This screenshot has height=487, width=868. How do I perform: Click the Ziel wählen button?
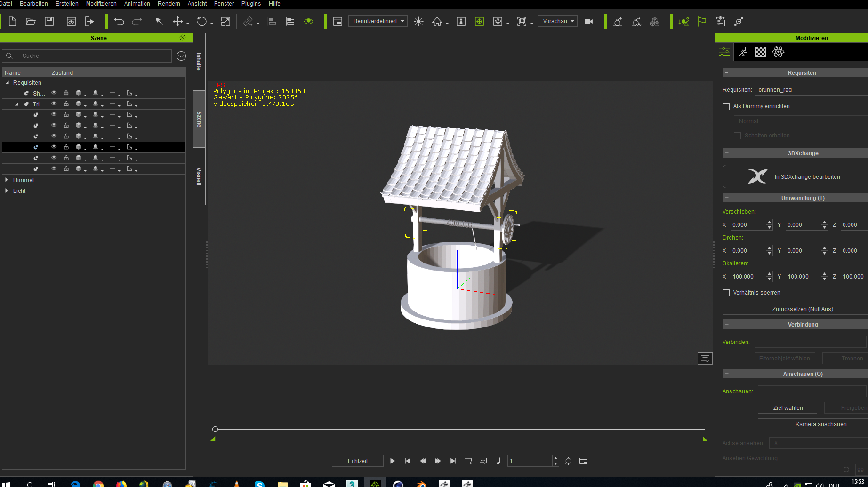(x=788, y=408)
